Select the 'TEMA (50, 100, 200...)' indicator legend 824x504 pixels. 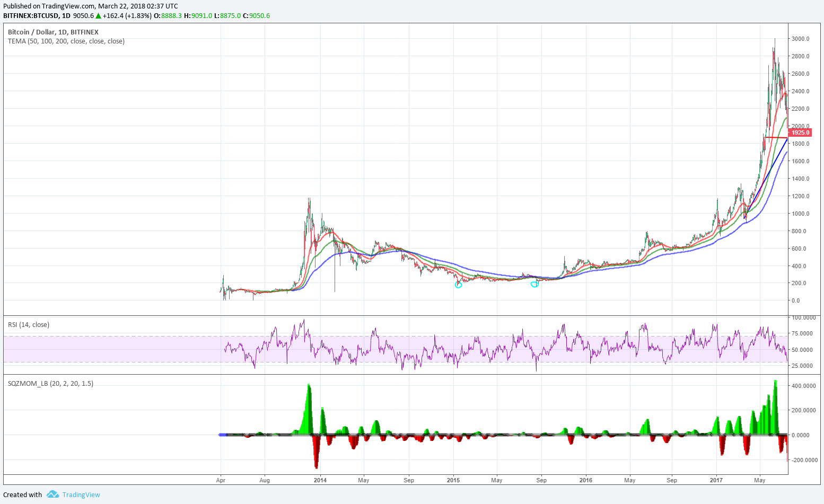(x=66, y=41)
